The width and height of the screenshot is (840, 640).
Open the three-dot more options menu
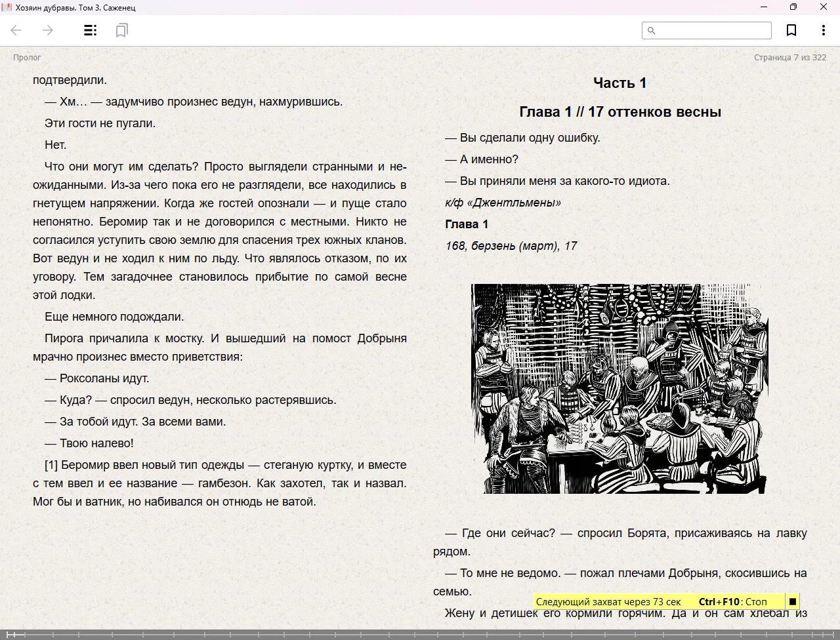823,30
